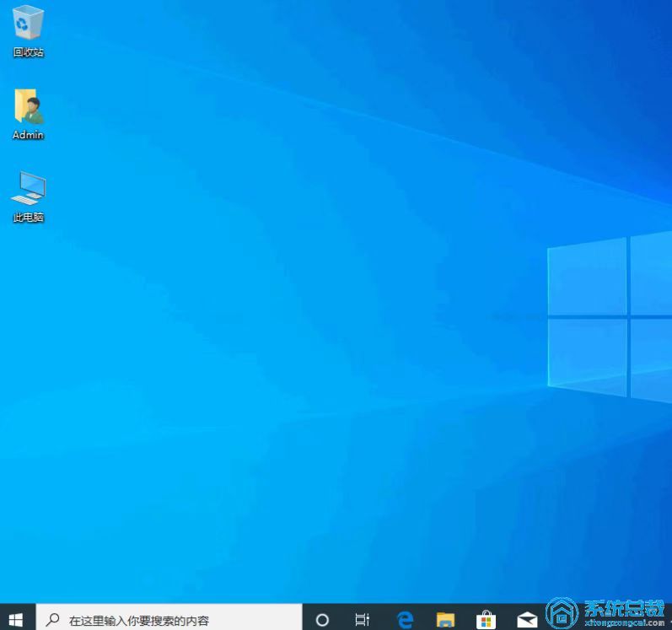This screenshot has width=672, height=630.
Task: Click the Cortana circle icon on taskbar
Action: pyautogui.click(x=322, y=620)
